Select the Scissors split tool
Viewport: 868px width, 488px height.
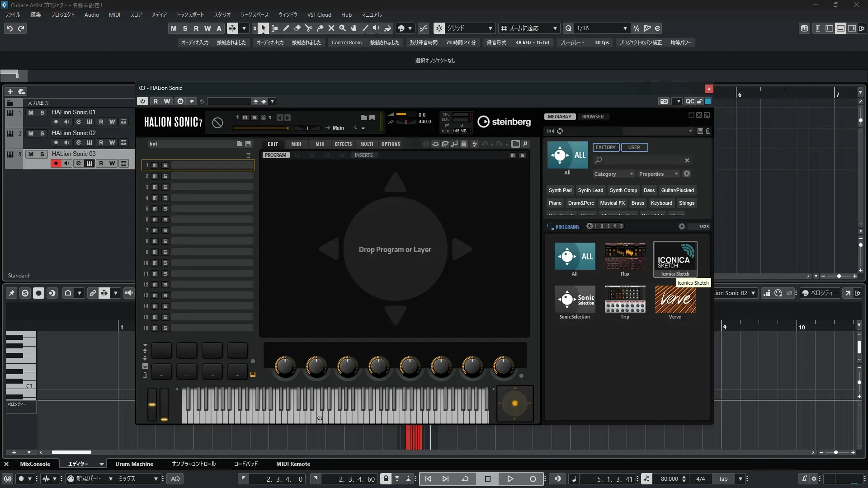308,28
